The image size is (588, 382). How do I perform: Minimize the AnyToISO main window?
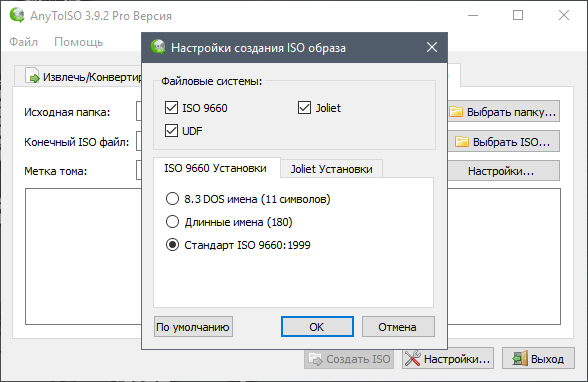(x=473, y=15)
